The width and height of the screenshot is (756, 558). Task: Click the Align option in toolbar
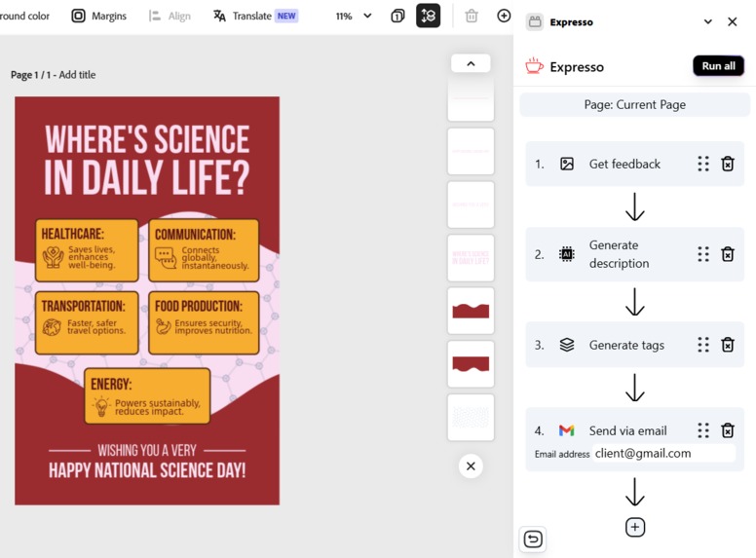point(170,16)
